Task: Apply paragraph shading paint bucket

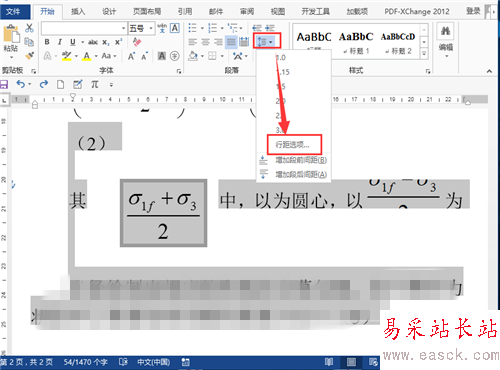Action: tap(193, 56)
